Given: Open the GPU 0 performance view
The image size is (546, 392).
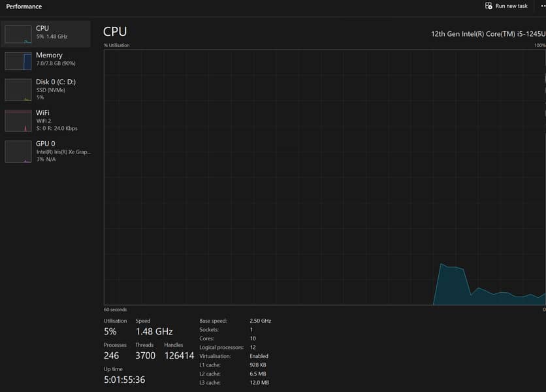Looking at the screenshot, I should click(x=46, y=151).
